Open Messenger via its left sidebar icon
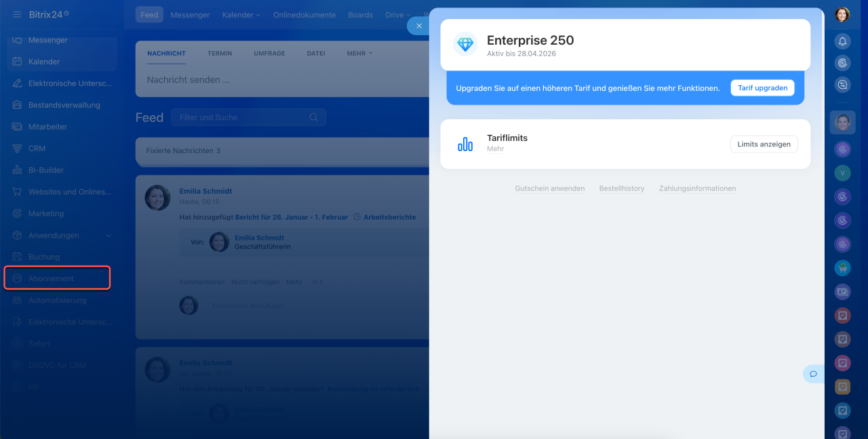The width and height of the screenshot is (868, 439). 17,40
